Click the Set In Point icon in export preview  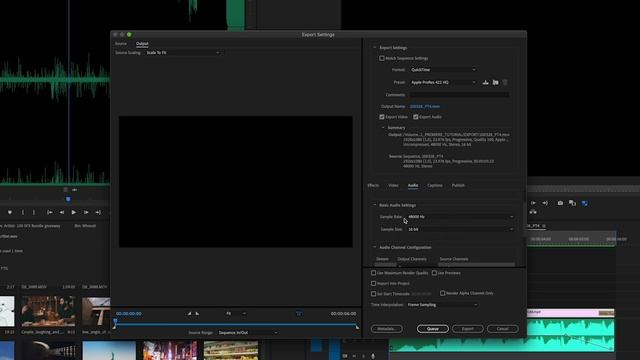tap(189, 313)
